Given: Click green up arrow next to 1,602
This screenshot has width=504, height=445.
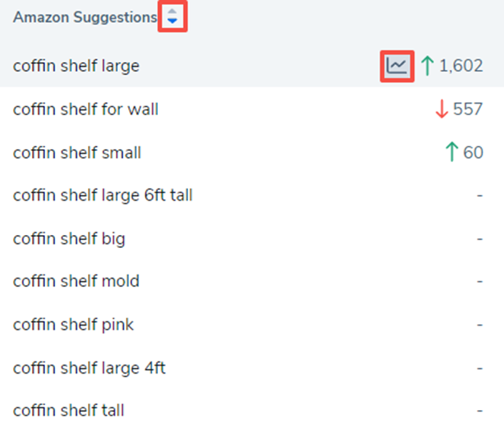Looking at the screenshot, I should [428, 66].
